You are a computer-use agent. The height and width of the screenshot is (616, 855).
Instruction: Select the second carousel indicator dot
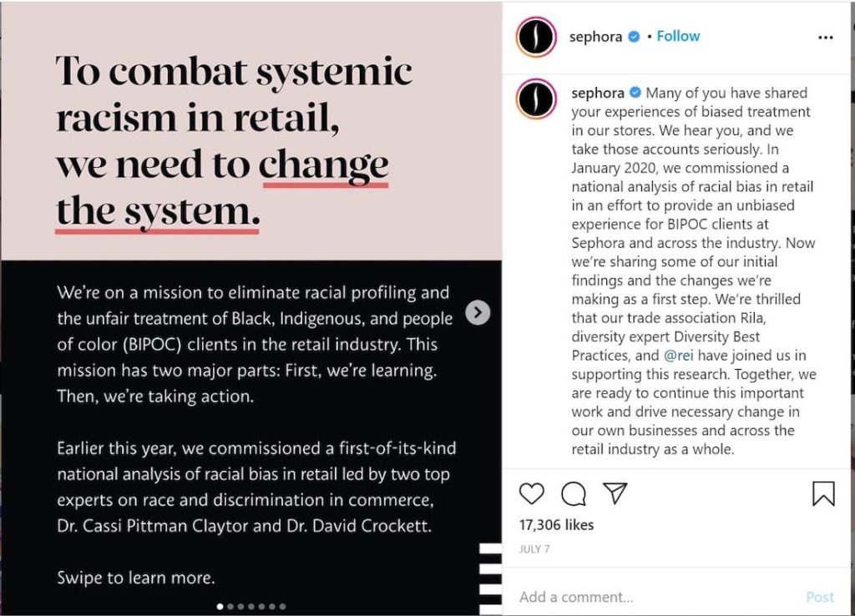coord(230,607)
